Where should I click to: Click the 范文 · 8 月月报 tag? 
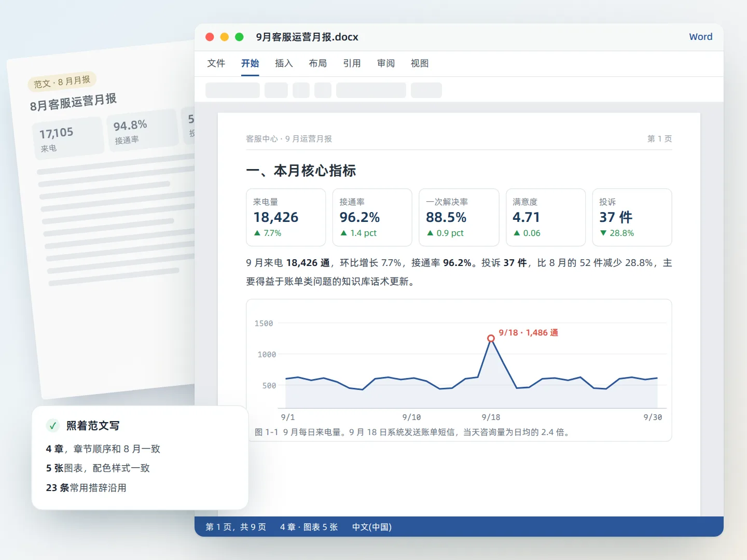click(x=62, y=82)
